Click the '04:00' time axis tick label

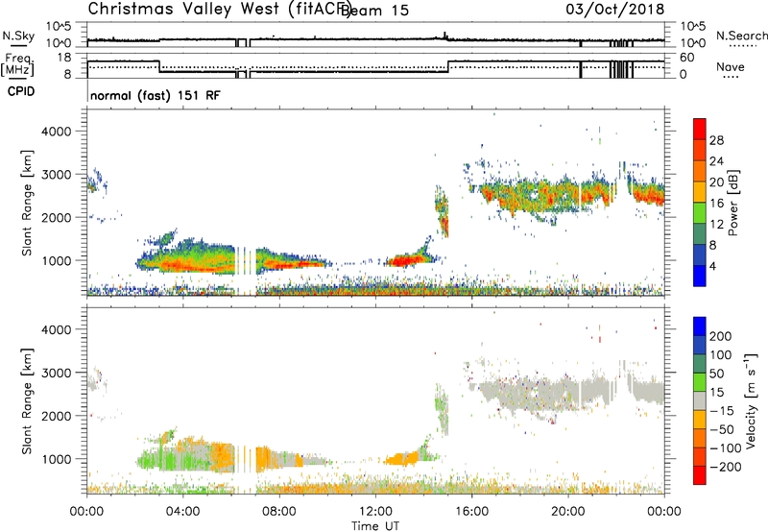pyautogui.click(x=182, y=512)
